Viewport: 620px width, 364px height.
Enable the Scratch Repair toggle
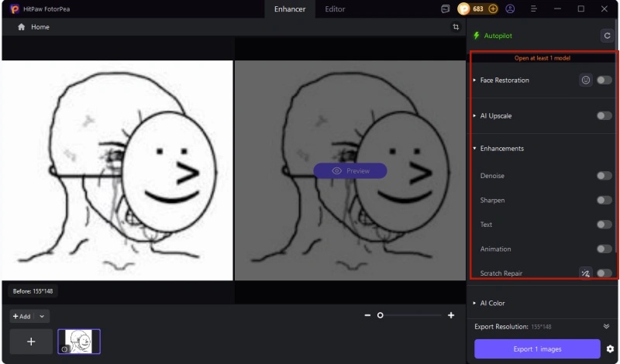[604, 273]
